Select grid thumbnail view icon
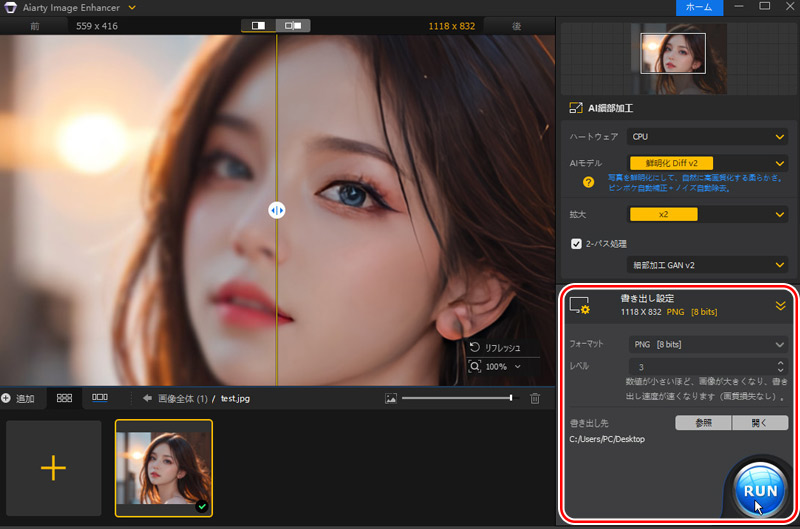The width and height of the screenshot is (800, 529). coord(64,397)
